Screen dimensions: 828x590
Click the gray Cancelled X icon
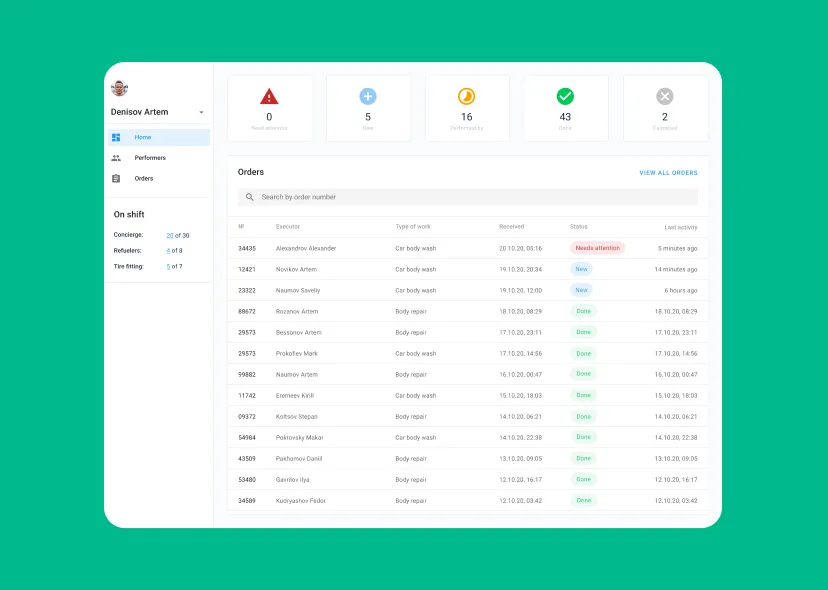(665, 96)
